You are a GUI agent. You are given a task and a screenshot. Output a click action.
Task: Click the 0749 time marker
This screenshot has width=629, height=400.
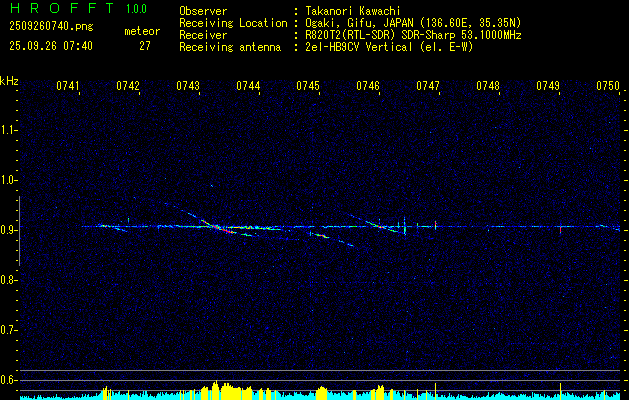click(x=548, y=86)
